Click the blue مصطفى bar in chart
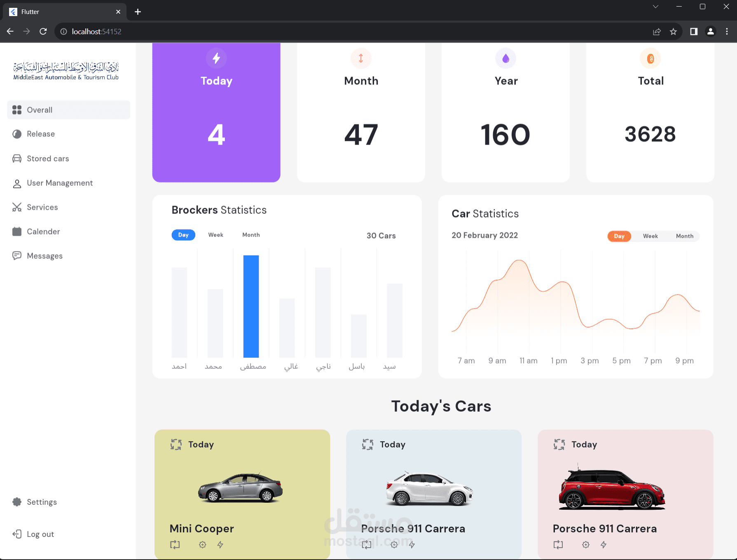The height and width of the screenshot is (560, 737). 251,306
